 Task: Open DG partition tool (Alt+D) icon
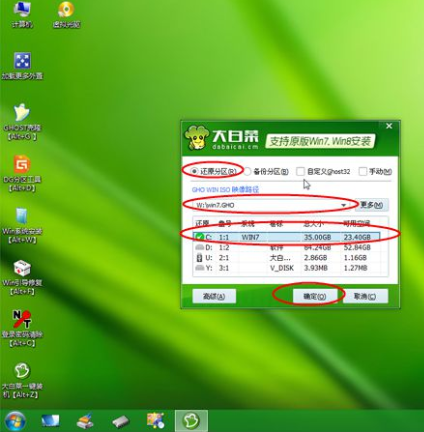(22, 173)
